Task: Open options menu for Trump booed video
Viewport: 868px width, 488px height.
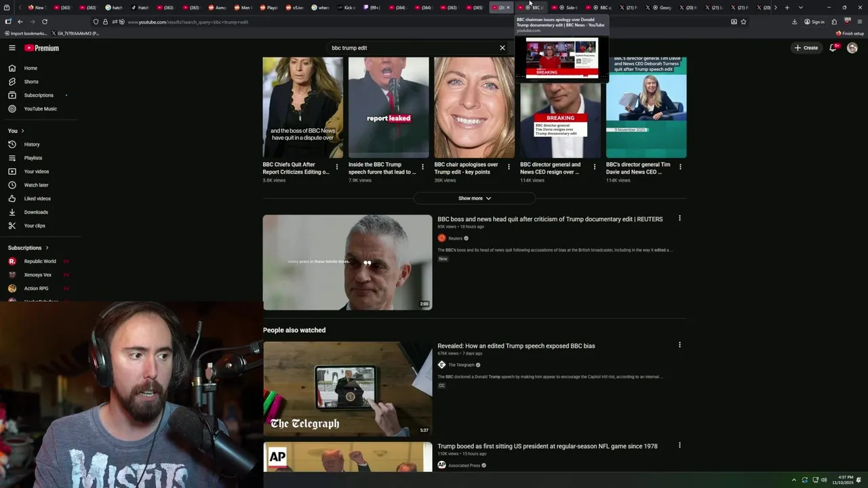Action: (x=679, y=445)
